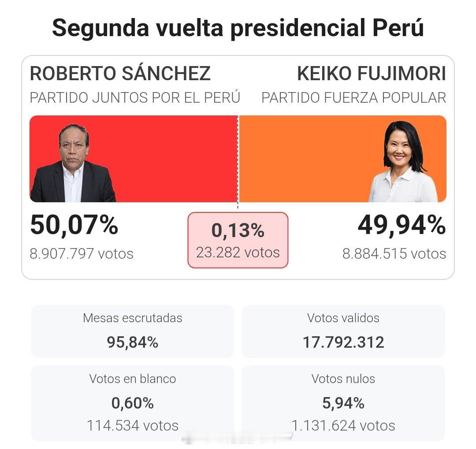The image size is (476, 449).
Task: Click the 49,94% percentage figure
Action: pyautogui.click(x=402, y=225)
